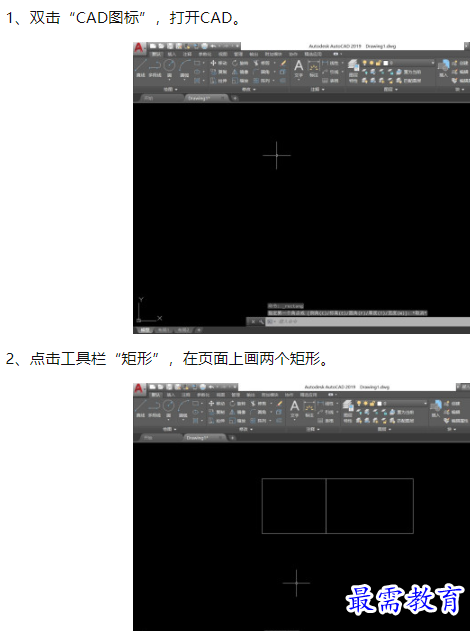This screenshot has width=470, height=631.
Task: Choose the Arc tool in the first AutoCAD screenshot
Action: (x=185, y=68)
